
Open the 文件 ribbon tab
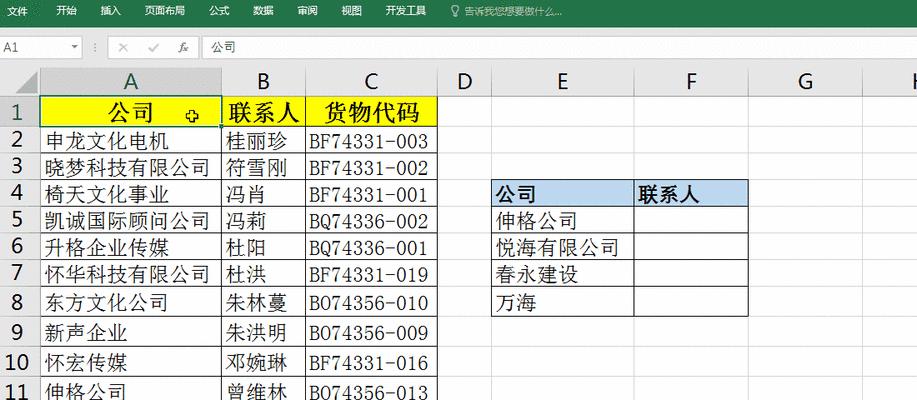[17, 11]
